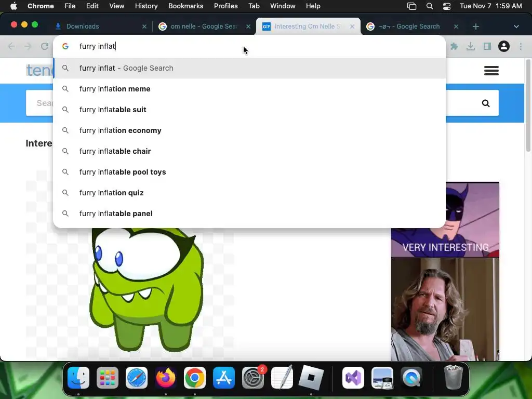This screenshot has height=399, width=532.
Task: Reload the current page
Action: tap(45, 46)
